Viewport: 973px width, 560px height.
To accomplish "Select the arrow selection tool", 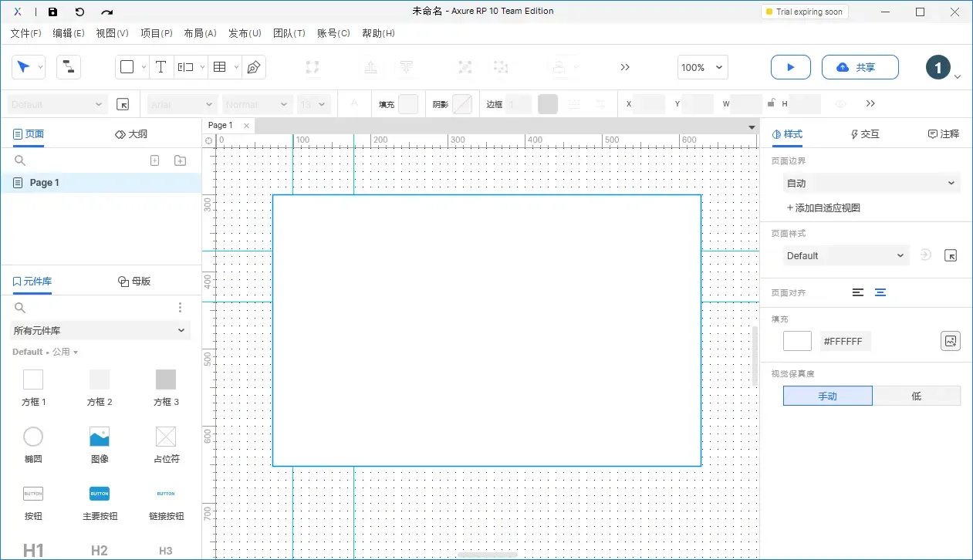I will coord(23,67).
